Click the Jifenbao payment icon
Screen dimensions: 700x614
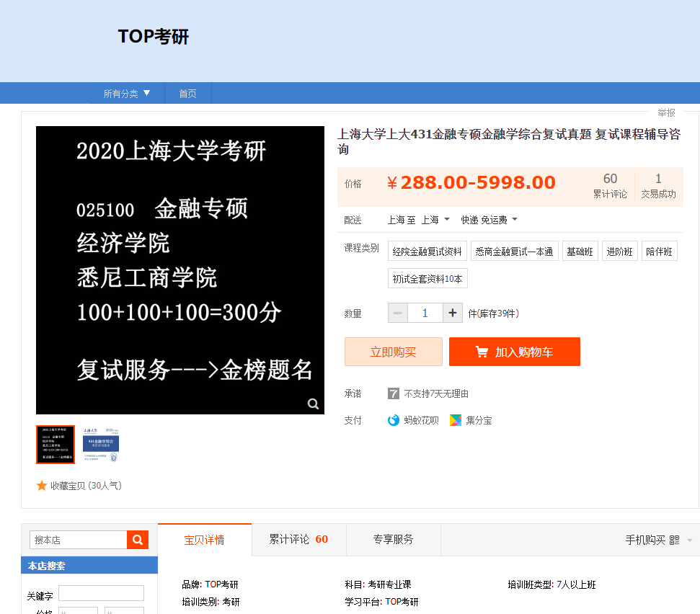[x=456, y=420]
